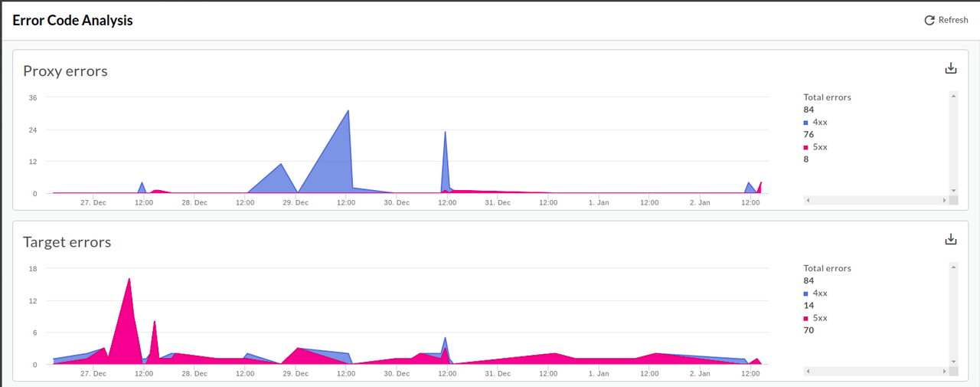Toggle the 5xx series in Proxy errors legend
Viewport: 980px width, 387px height.
[815, 146]
